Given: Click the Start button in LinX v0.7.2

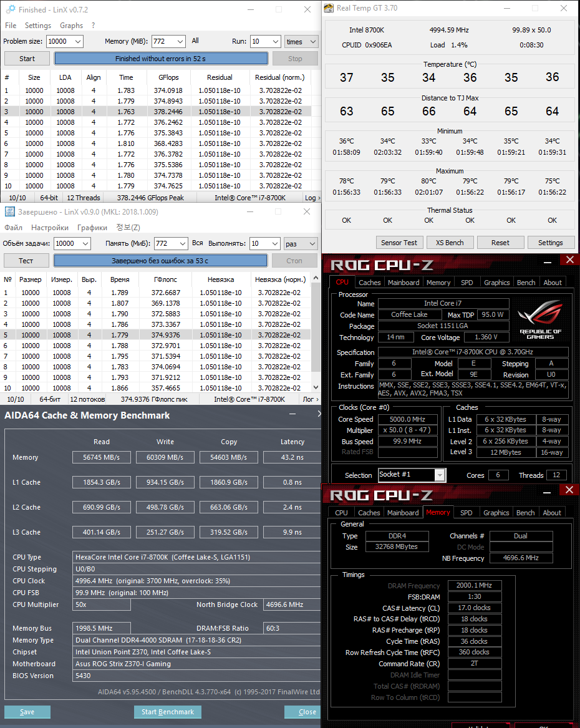Looking at the screenshot, I should pos(27,59).
